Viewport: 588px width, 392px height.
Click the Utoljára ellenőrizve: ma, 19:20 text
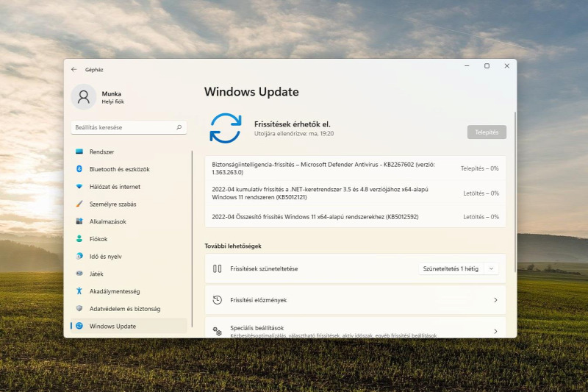(x=294, y=134)
